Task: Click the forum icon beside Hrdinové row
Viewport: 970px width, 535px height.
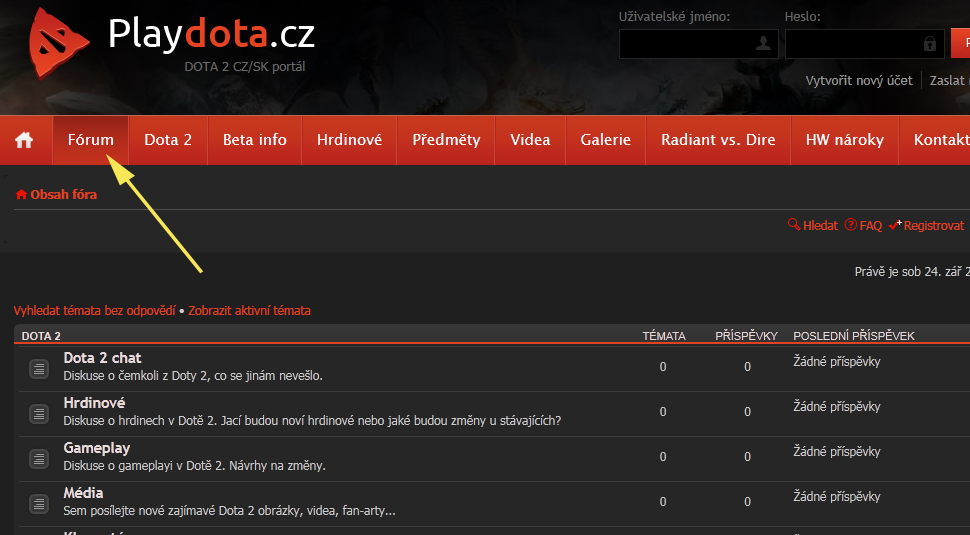Action: (39, 414)
